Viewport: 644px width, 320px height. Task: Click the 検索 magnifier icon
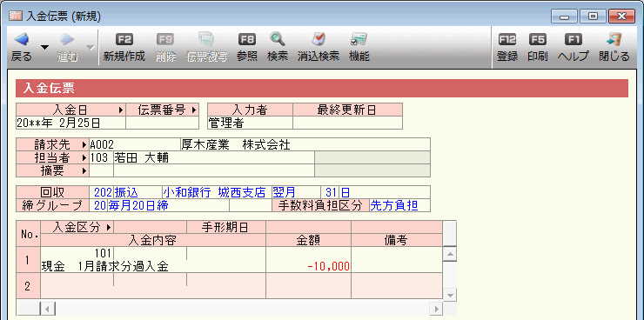pyautogui.click(x=278, y=39)
